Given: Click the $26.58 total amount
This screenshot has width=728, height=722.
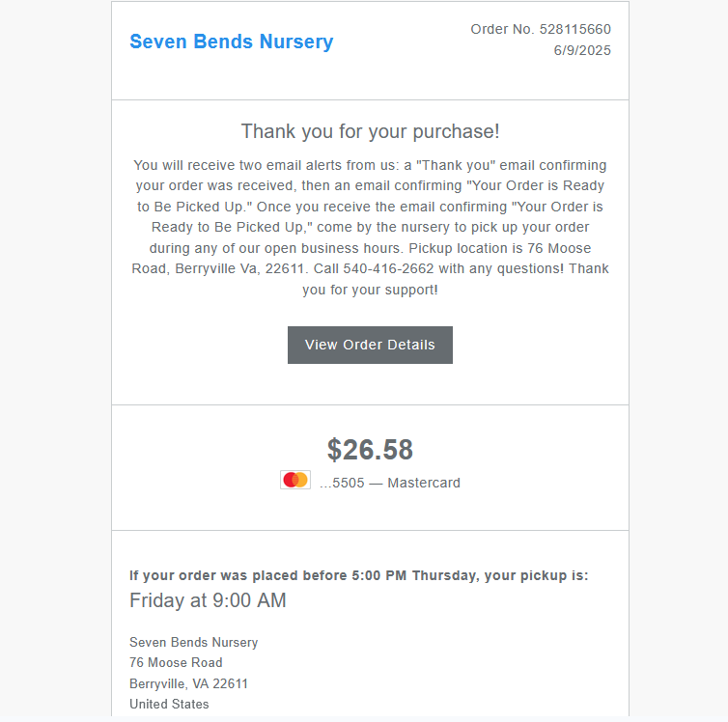Looking at the screenshot, I should pyautogui.click(x=370, y=450).
